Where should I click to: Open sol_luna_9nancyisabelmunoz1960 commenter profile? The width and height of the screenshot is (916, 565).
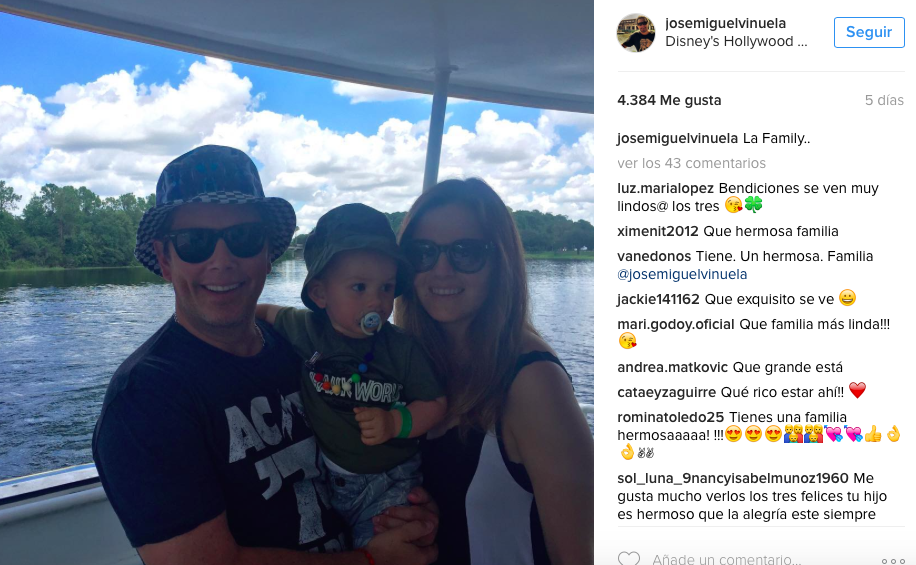pyautogui.click(x=733, y=479)
